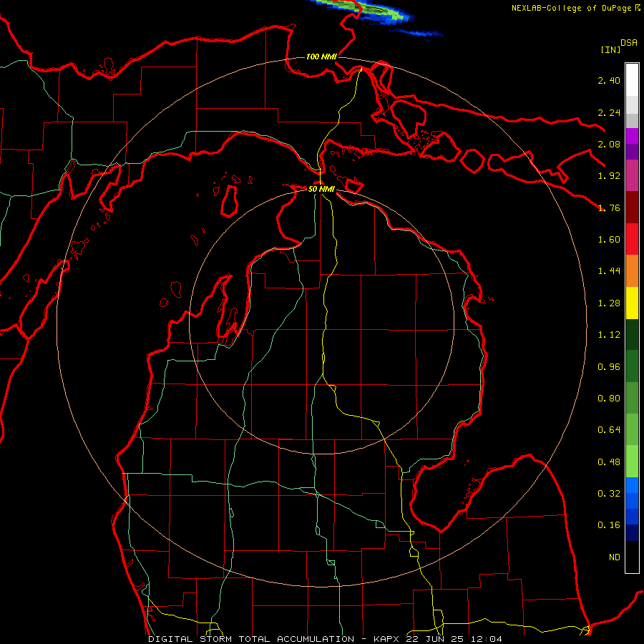Click the 1.28 legend value

(x=609, y=303)
